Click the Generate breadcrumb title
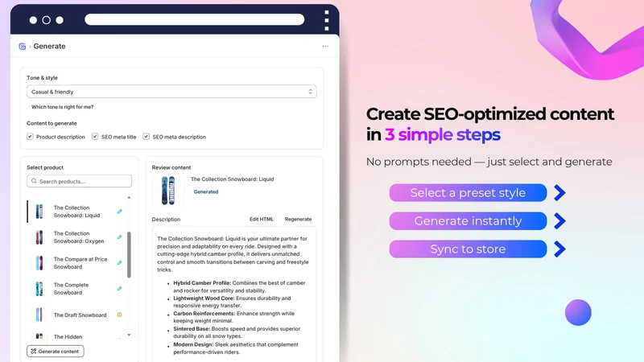This screenshot has width=644, height=362. pos(49,47)
